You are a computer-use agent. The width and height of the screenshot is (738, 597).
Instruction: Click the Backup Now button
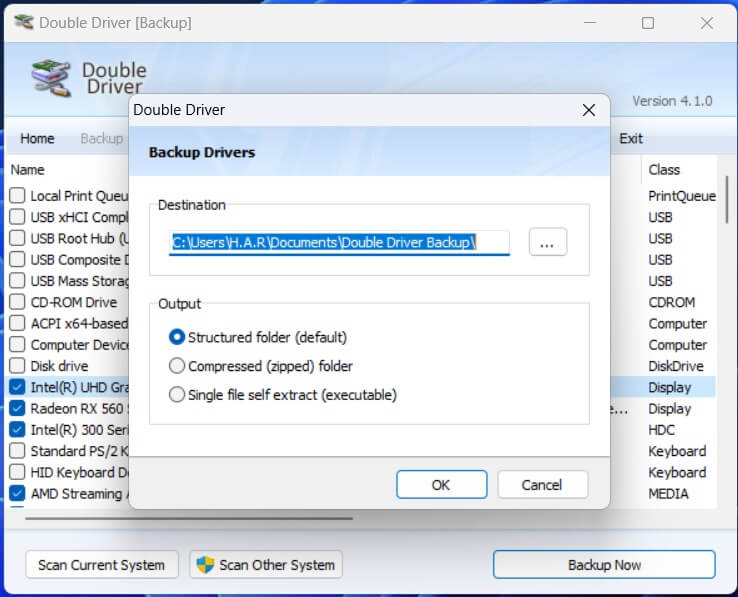tap(604, 565)
